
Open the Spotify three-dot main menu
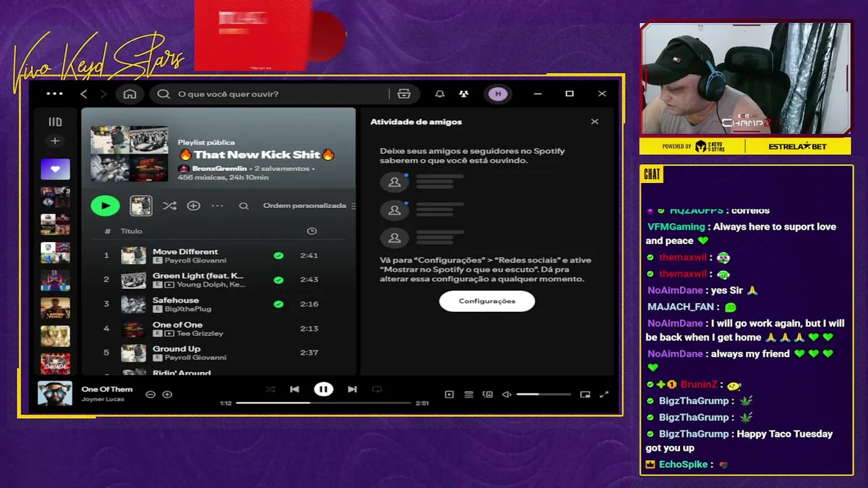(54, 94)
